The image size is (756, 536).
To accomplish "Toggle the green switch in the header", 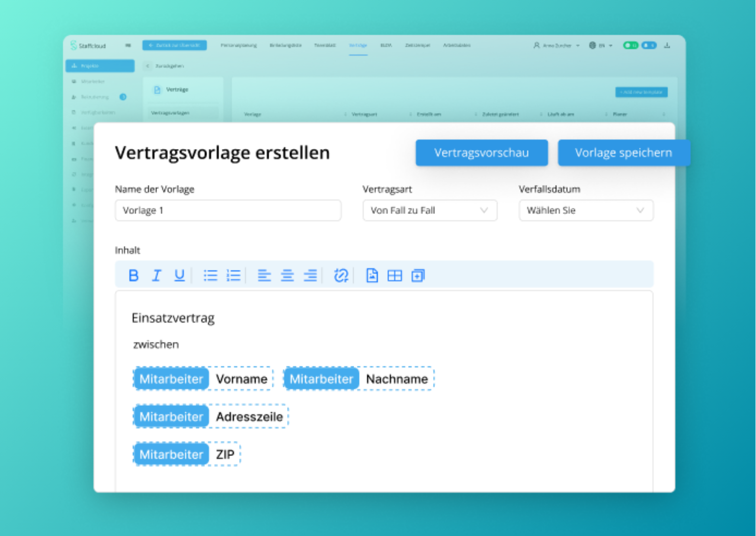I will 631,45.
